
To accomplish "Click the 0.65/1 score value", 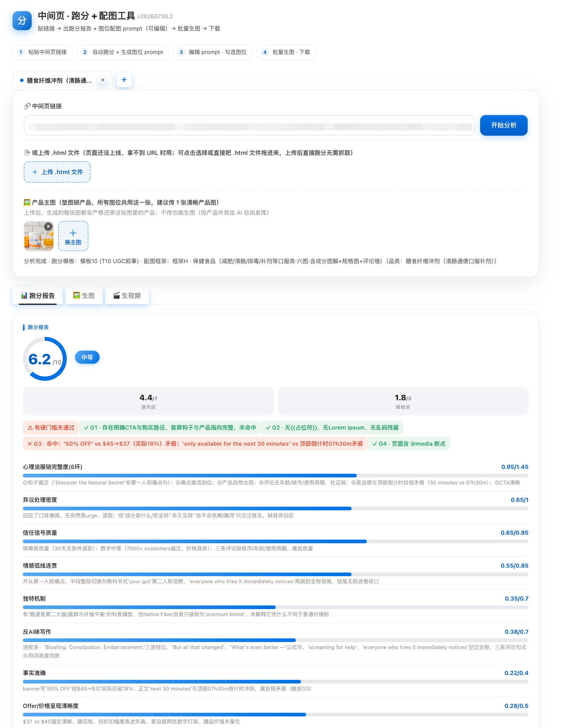I will point(519,500).
